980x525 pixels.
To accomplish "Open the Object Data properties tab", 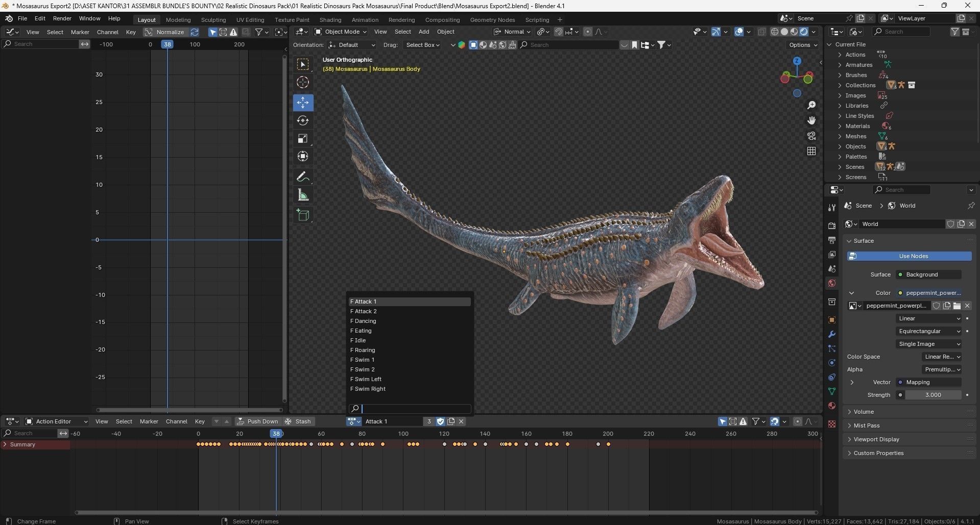I will pyautogui.click(x=832, y=391).
